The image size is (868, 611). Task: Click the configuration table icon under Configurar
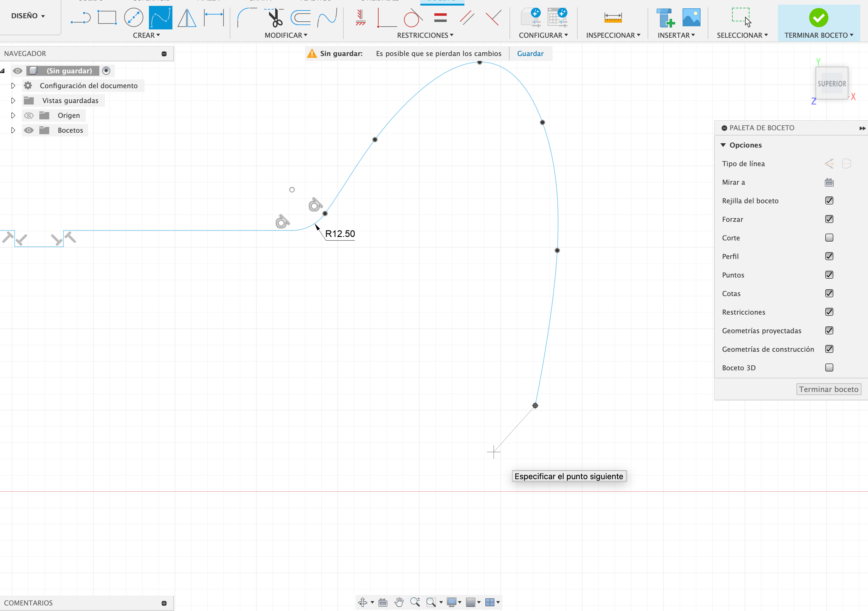[558, 18]
